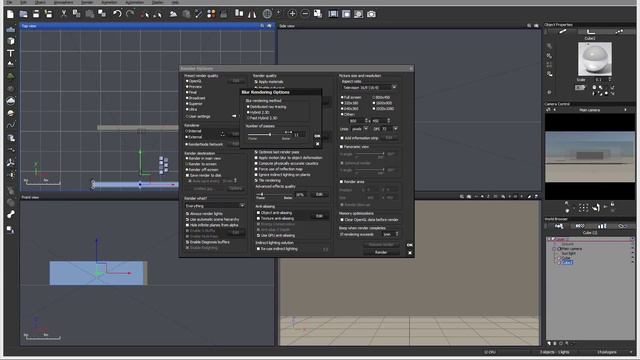Select Distributed ray tracing blur method
This screenshot has height=360, width=640.
(267, 107)
